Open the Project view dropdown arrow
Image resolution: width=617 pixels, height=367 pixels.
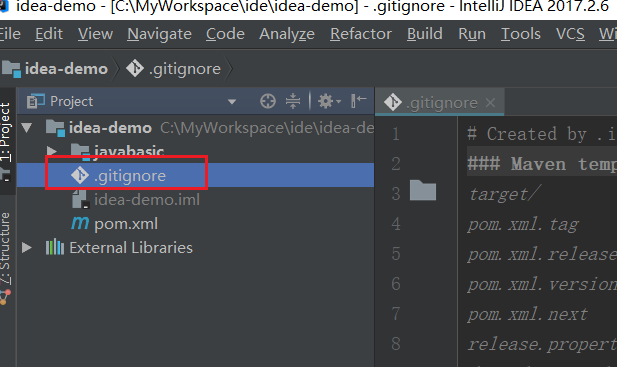[x=232, y=102]
